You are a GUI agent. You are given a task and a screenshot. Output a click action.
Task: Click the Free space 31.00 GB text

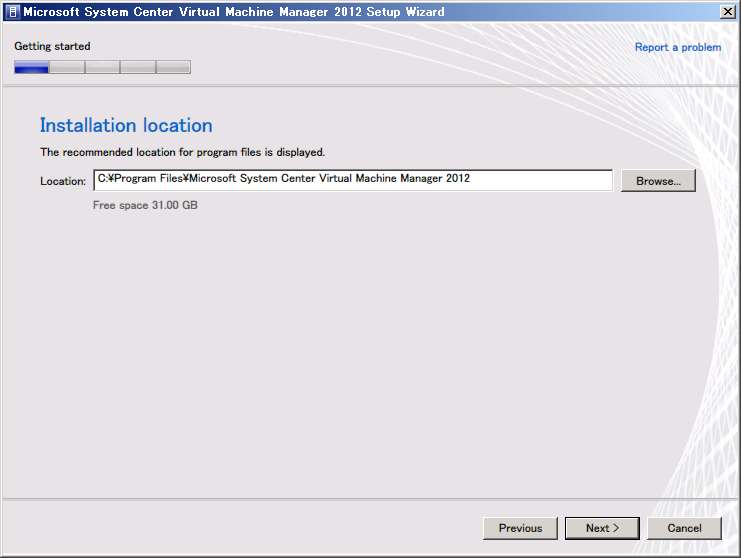(145, 205)
